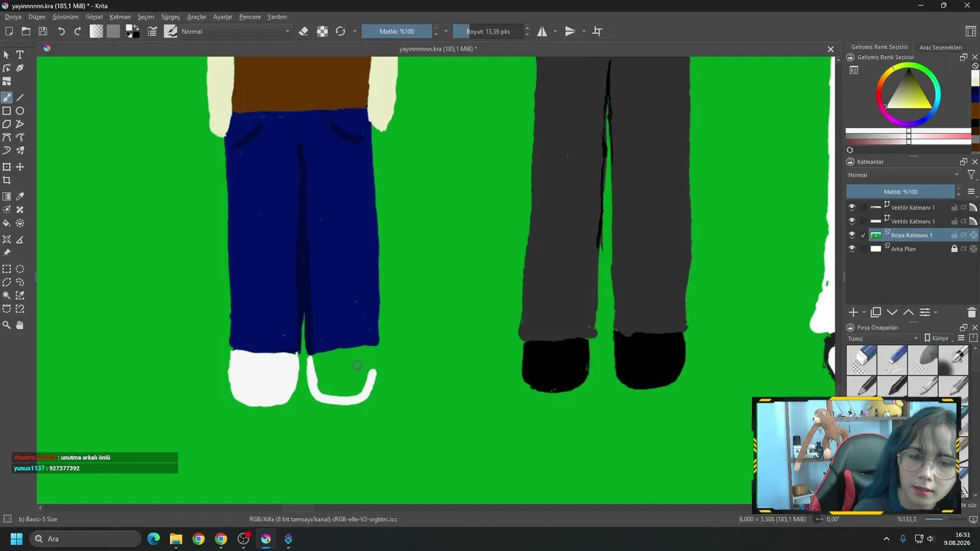The width and height of the screenshot is (980, 551).
Task: Open the Künye brush display dropdown
Action: [939, 338]
